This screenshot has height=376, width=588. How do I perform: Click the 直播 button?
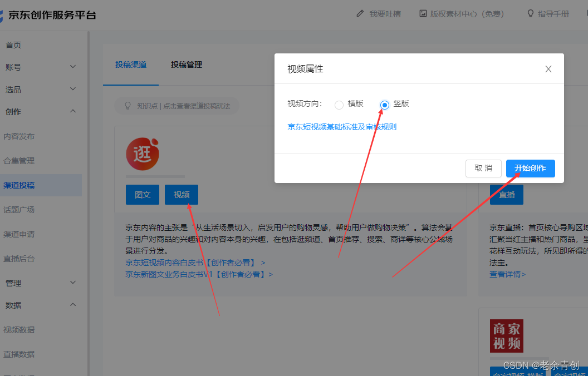(x=507, y=195)
